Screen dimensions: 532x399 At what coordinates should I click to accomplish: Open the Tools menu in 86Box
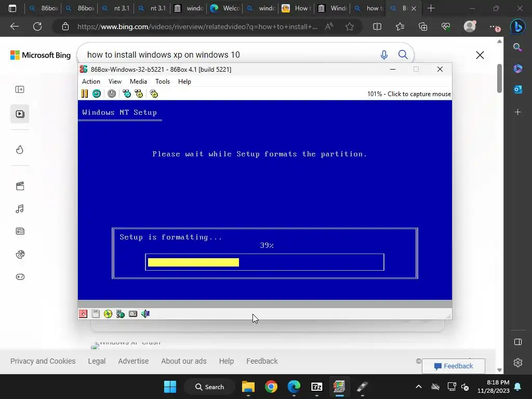point(163,82)
